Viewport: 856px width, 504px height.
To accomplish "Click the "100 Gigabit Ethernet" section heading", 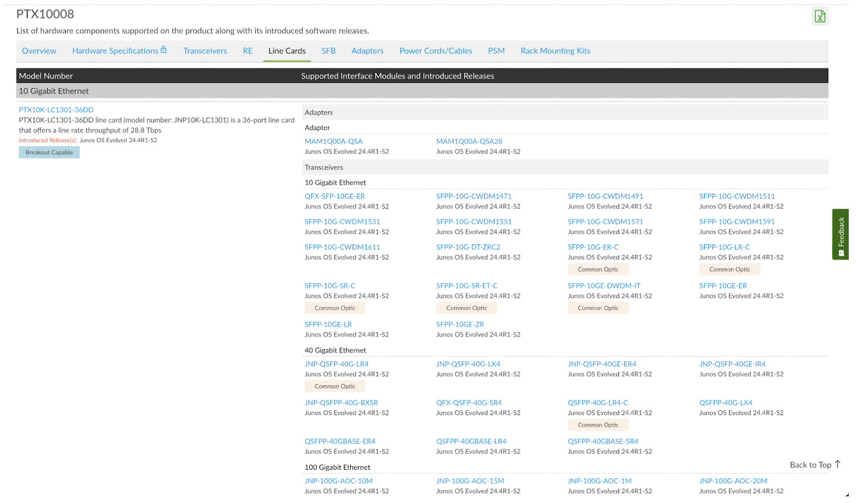I will point(338,468).
